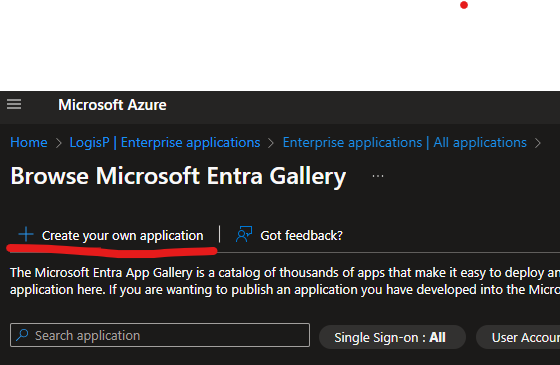The height and width of the screenshot is (365, 560).
Task: Go to Home breadcrumb
Action: [x=29, y=142]
